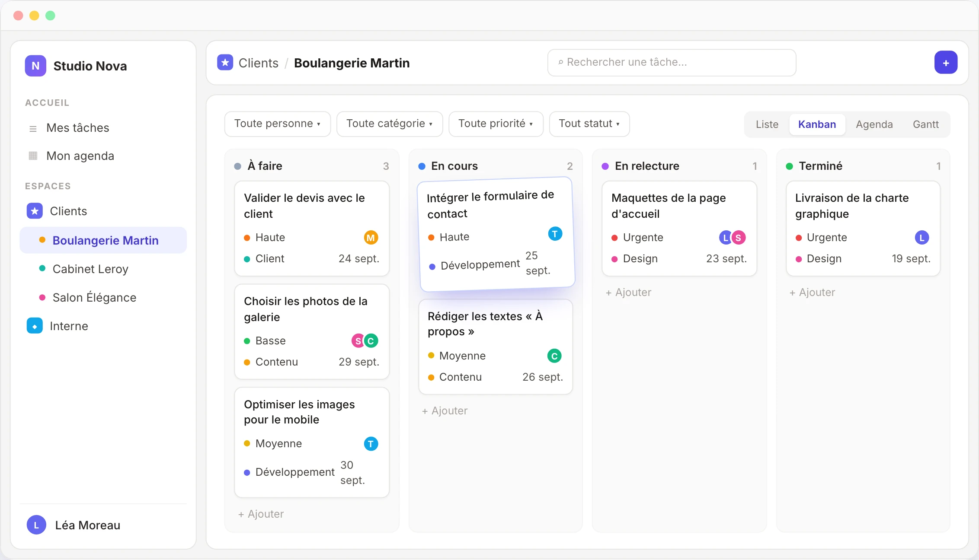This screenshot has height=560, width=979.
Task: Open the Toute personne filter dropdown
Action: pos(278,124)
